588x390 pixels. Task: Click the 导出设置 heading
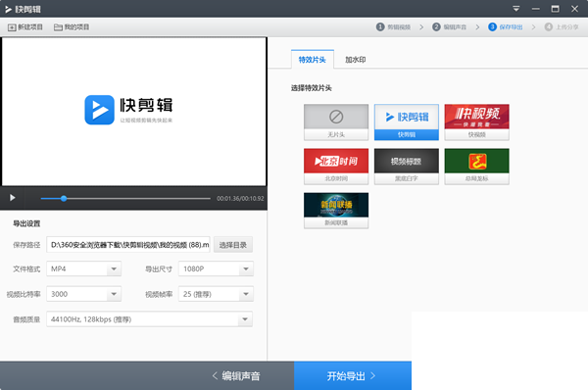pos(26,223)
